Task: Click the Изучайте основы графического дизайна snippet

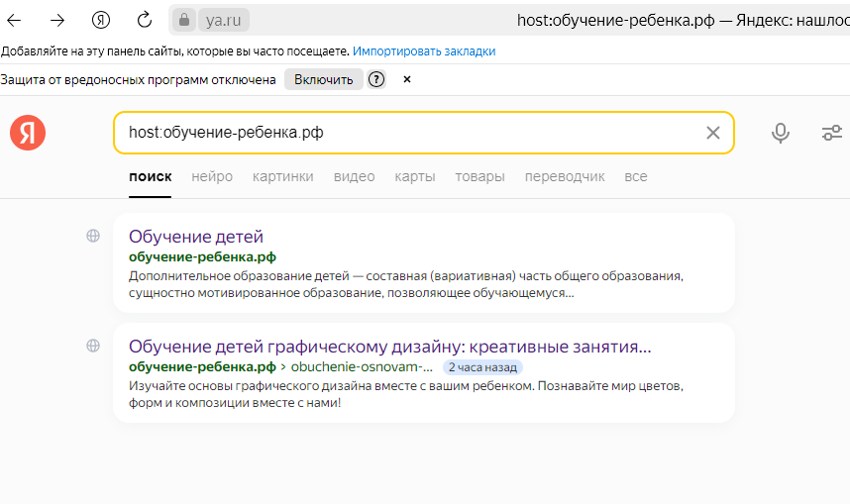Action: click(406, 394)
